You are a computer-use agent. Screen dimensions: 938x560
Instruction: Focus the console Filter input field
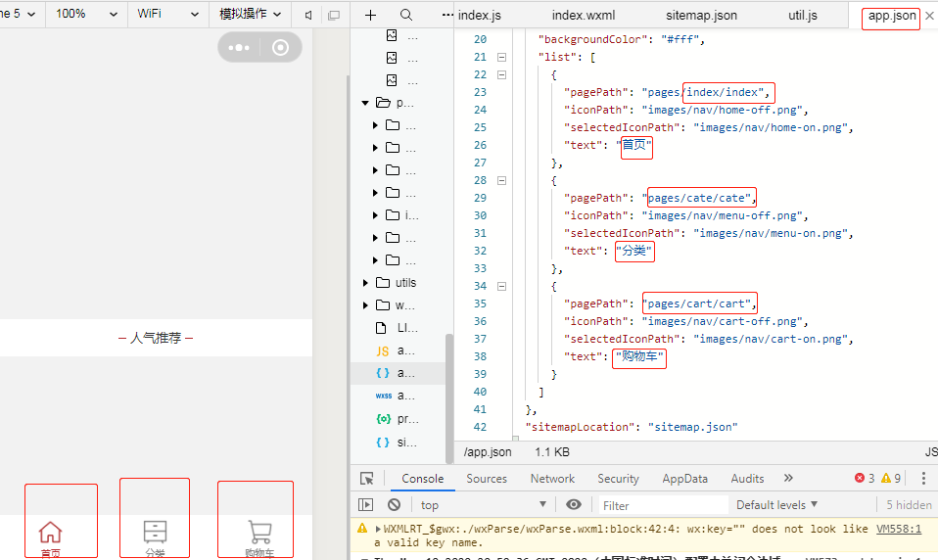click(663, 505)
